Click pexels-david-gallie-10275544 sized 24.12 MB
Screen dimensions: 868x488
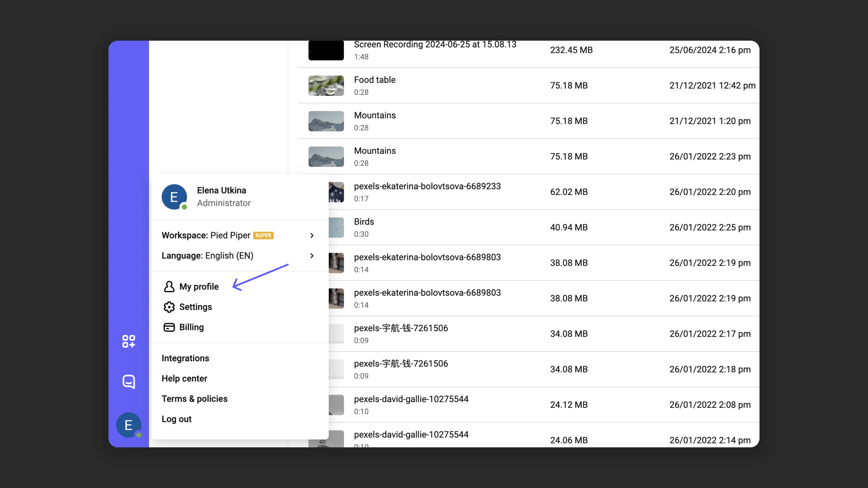point(411,399)
